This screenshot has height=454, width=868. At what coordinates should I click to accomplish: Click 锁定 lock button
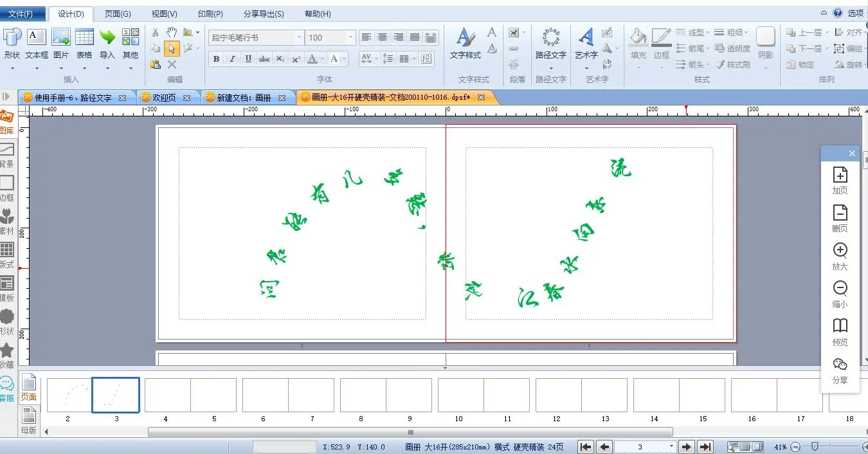point(800,64)
